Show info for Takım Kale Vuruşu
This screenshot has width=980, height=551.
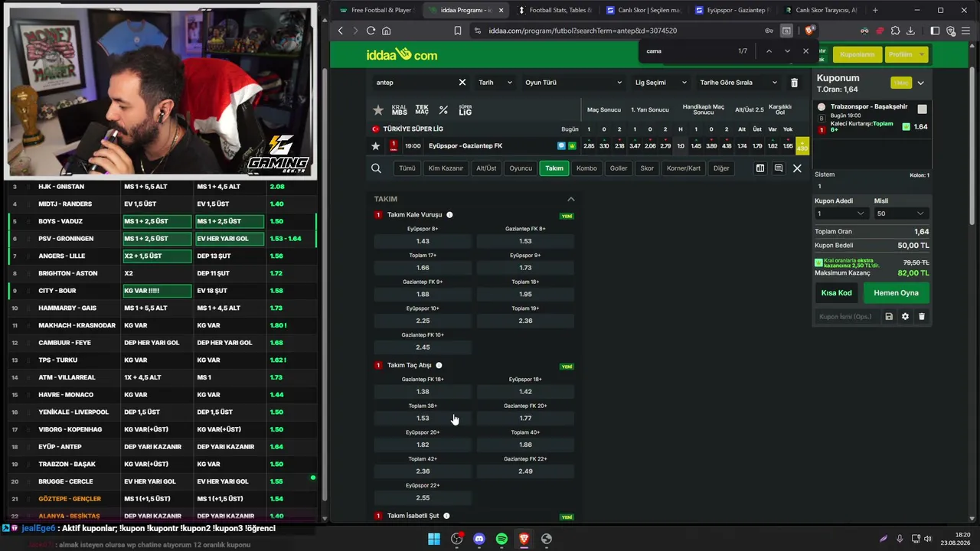coord(449,215)
